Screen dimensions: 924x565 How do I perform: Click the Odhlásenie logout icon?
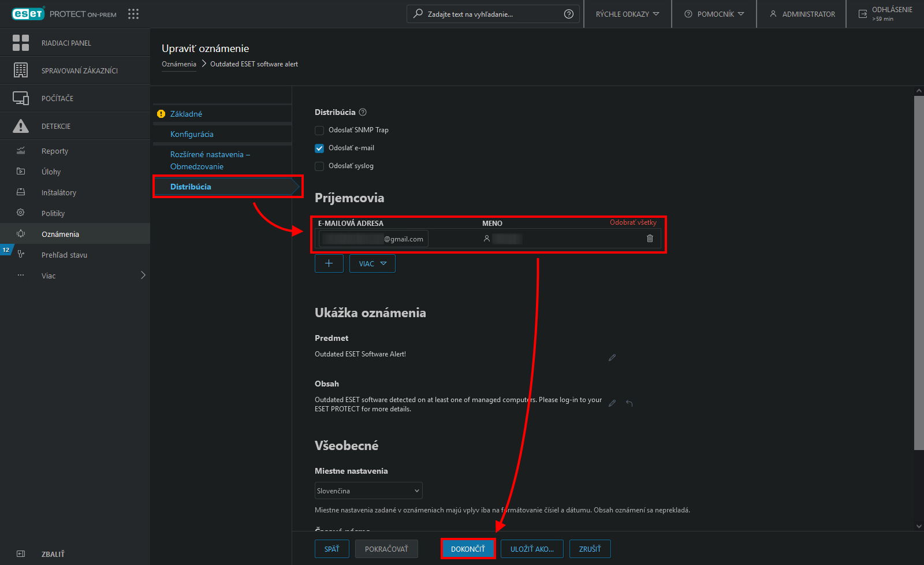click(x=863, y=14)
